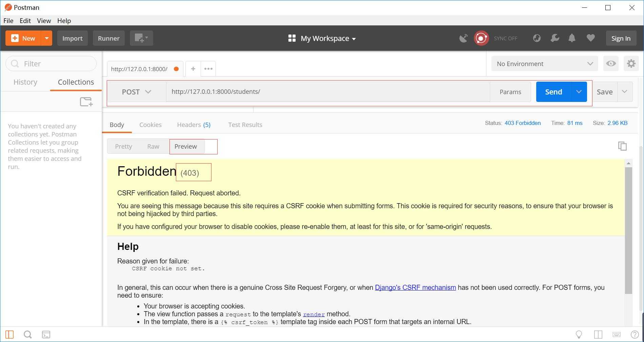
Task: Click the Import button
Action: 73,38
